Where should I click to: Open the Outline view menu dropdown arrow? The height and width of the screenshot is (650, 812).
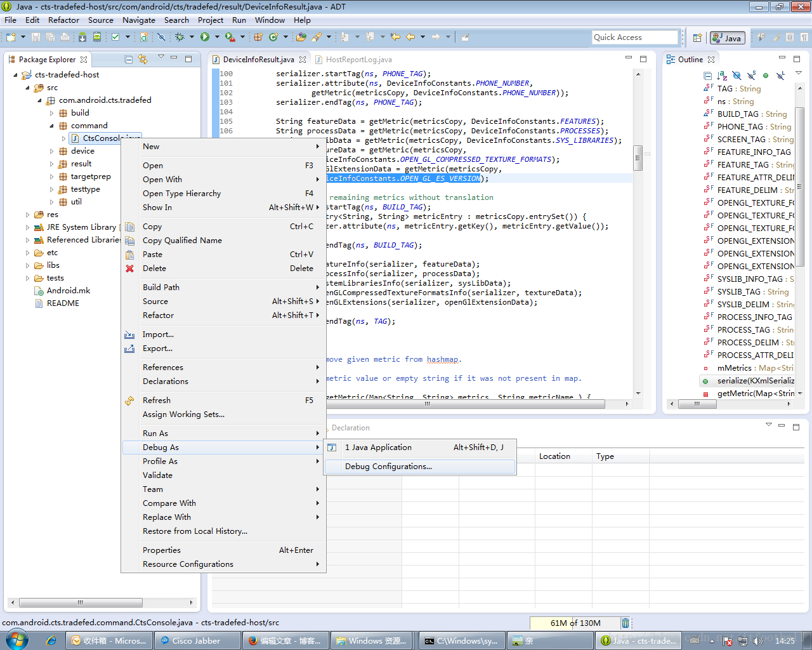click(x=799, y=74)
